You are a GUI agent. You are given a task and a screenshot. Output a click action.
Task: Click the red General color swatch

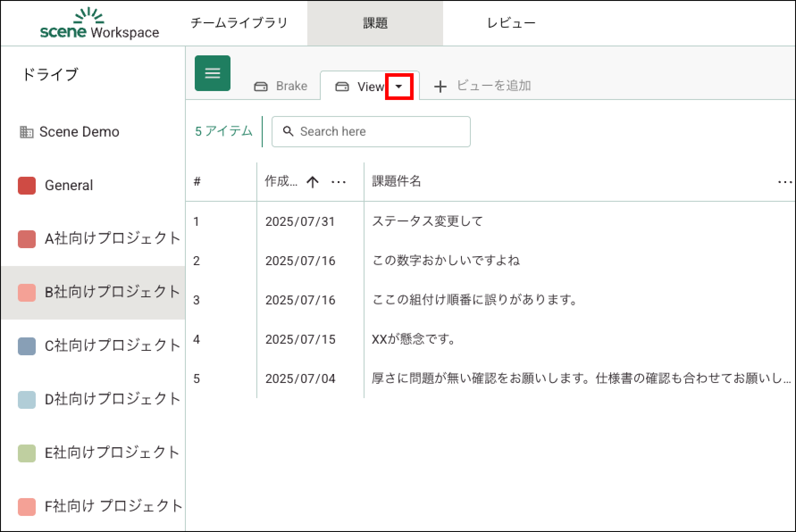click(27, 186)
